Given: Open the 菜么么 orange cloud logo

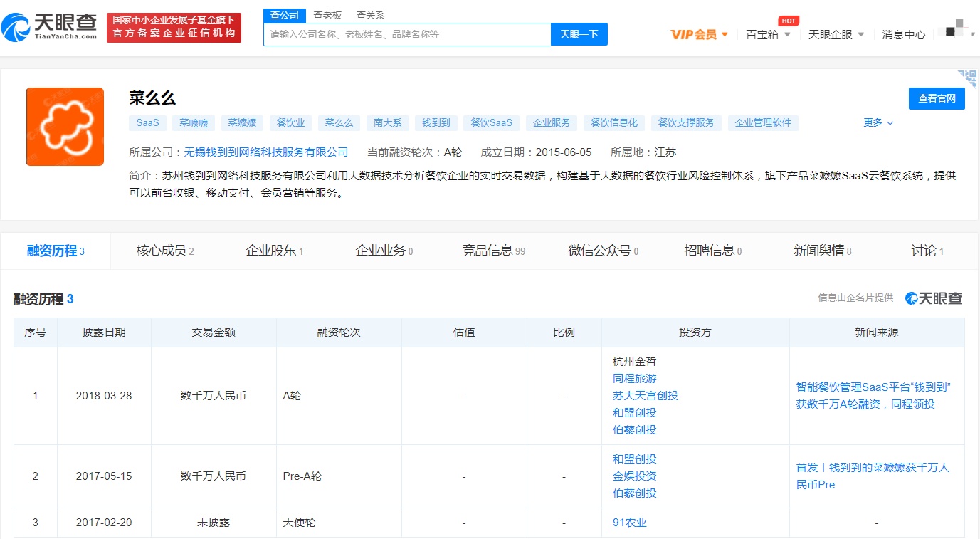Looking at the screenshot, I should coord(65,127).
